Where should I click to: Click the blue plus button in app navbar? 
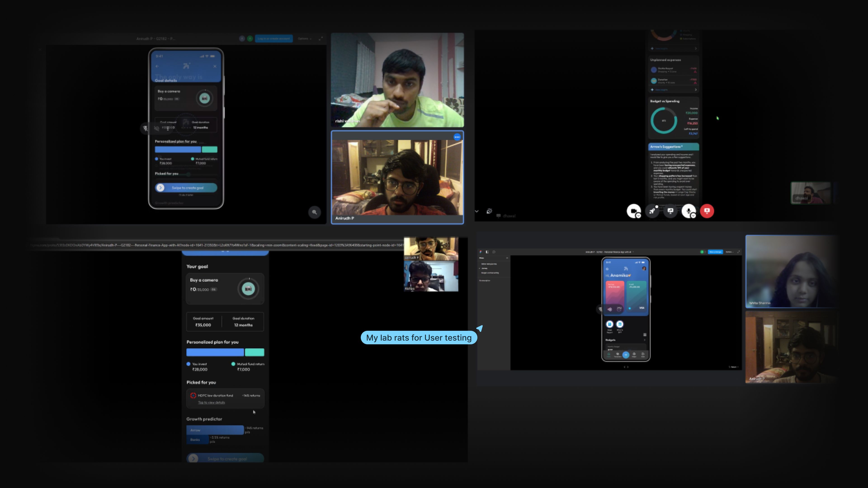(626, 355)
